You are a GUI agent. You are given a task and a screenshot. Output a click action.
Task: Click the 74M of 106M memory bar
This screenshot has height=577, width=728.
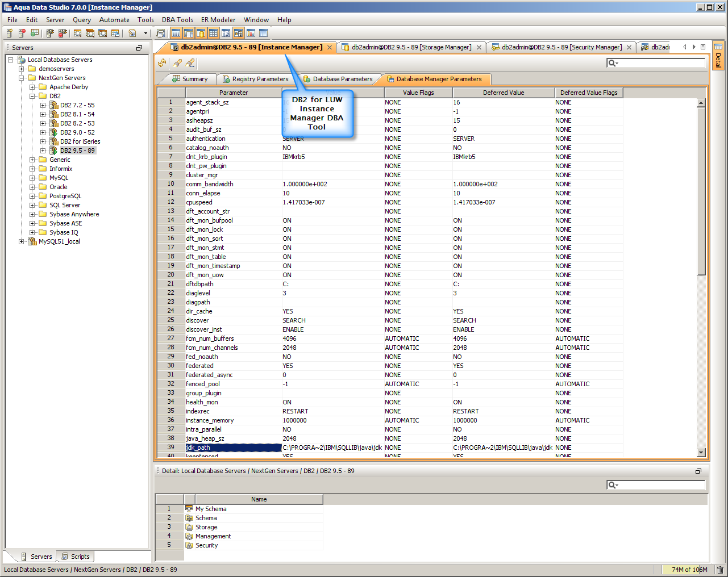(688, 570)
